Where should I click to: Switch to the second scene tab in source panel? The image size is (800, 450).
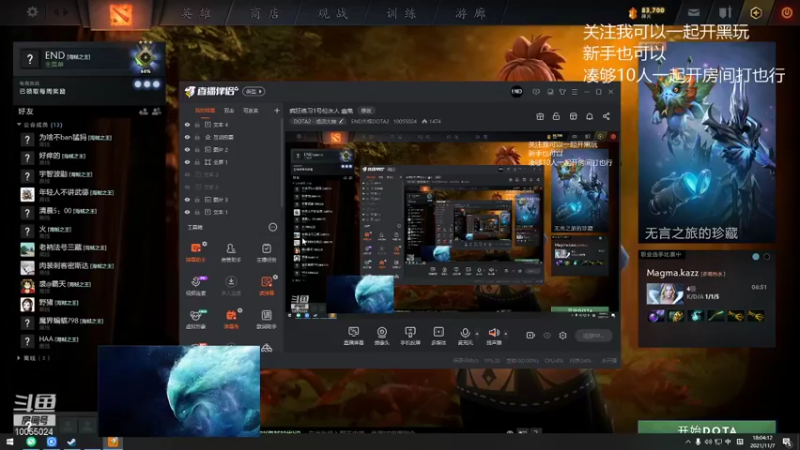point(229,110)
